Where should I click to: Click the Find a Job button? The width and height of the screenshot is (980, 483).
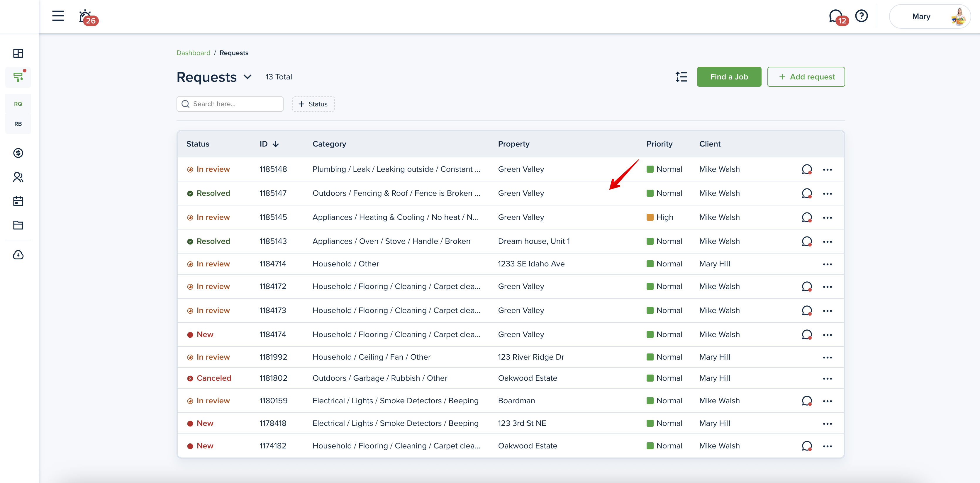click(728, 77)
